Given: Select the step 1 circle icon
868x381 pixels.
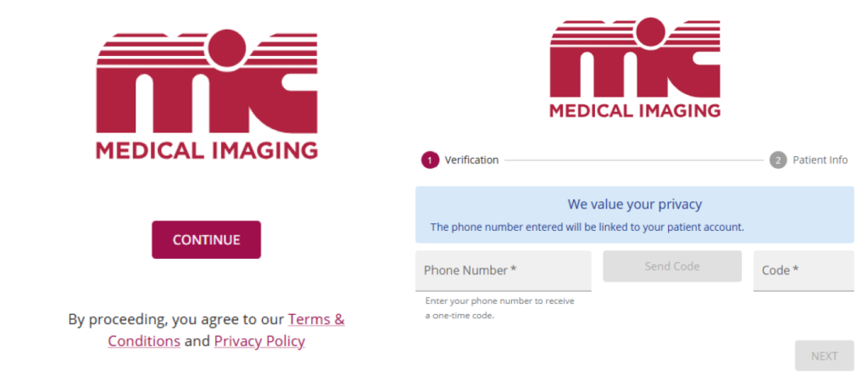Looking at the screenshot, I should pyautogui.click(x=430, y=160).
